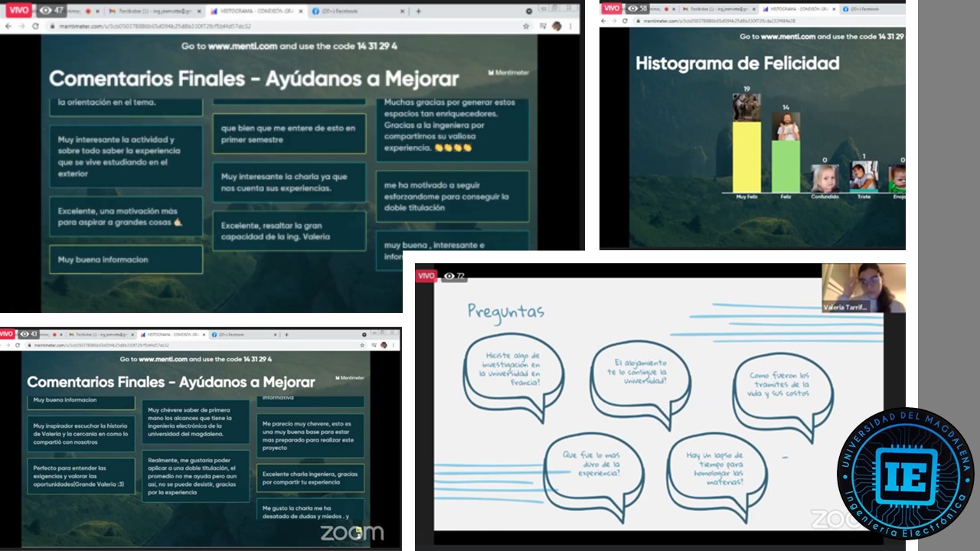Viewport: 980px width, 551px height.
Task: Click the 'Preguntas' heading on the slide
Action: [x=506, y=311]
